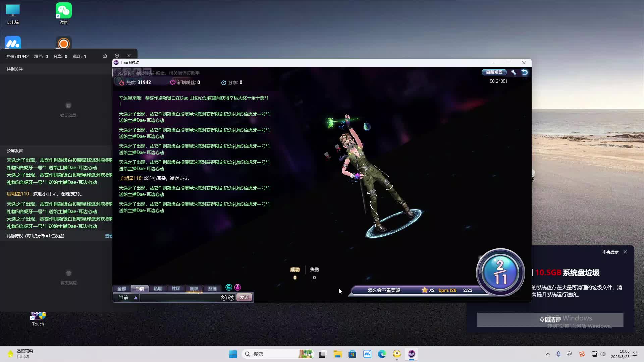Switch chat to the 全部 tab

(122, 289)
